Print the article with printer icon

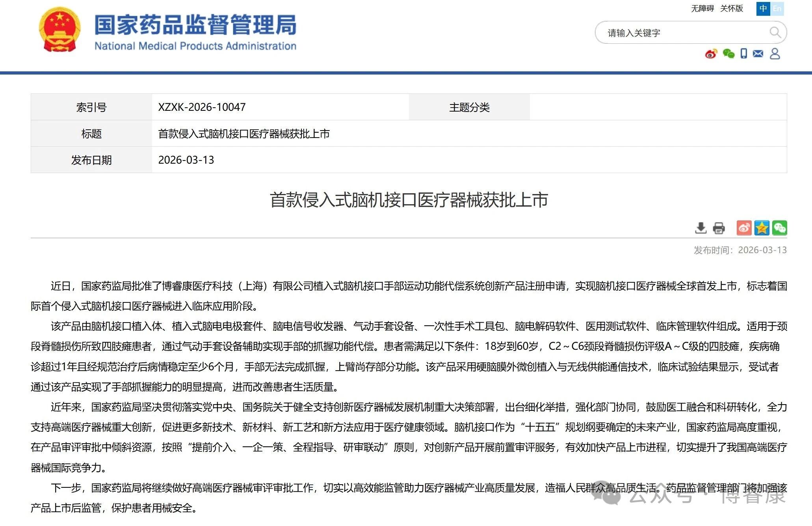click(x=719, y=228)
